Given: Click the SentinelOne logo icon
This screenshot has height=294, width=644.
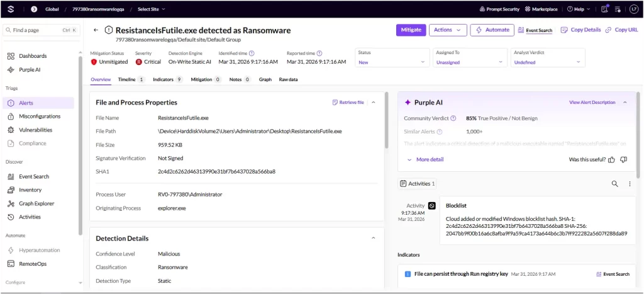Looking at the screenshot, I should coord(11,9).
